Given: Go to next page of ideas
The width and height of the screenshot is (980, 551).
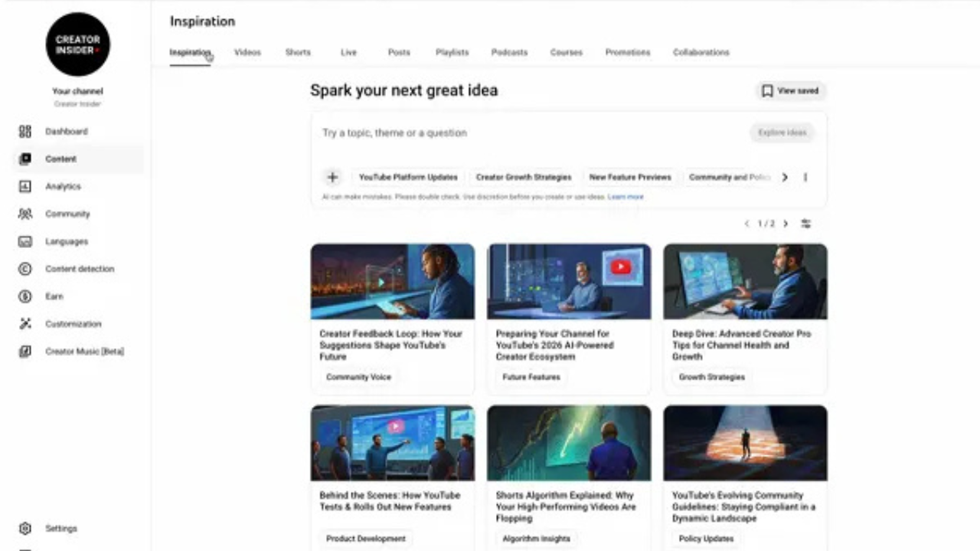Looking at the screenshot, I should (786, 224).
